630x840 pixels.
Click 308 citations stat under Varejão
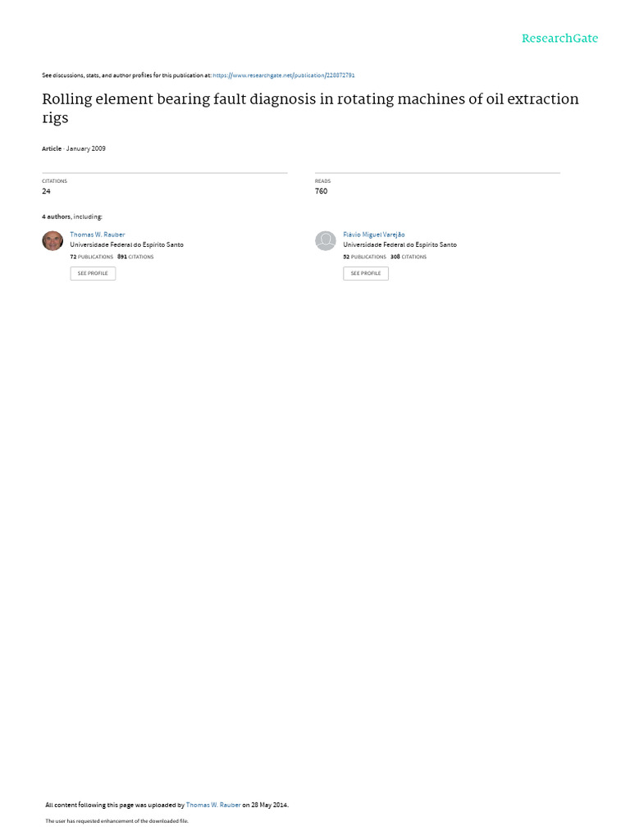[409, 257]
